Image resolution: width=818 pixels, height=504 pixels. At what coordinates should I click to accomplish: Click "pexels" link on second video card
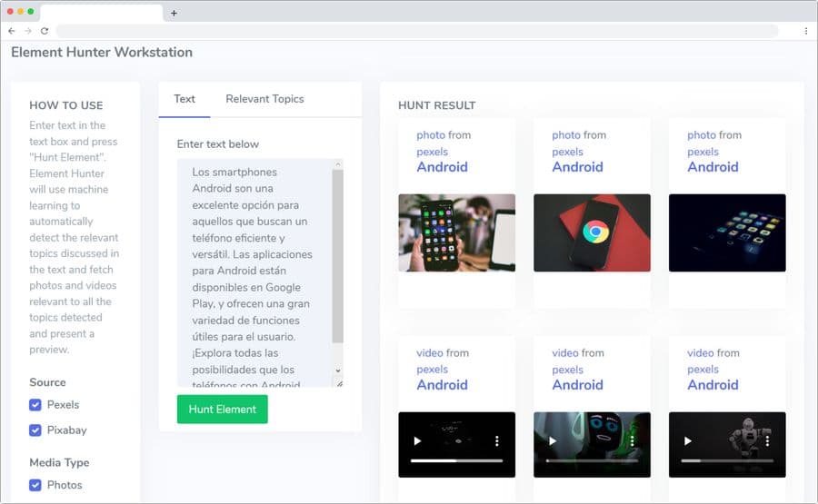click(x=567, y=370)
